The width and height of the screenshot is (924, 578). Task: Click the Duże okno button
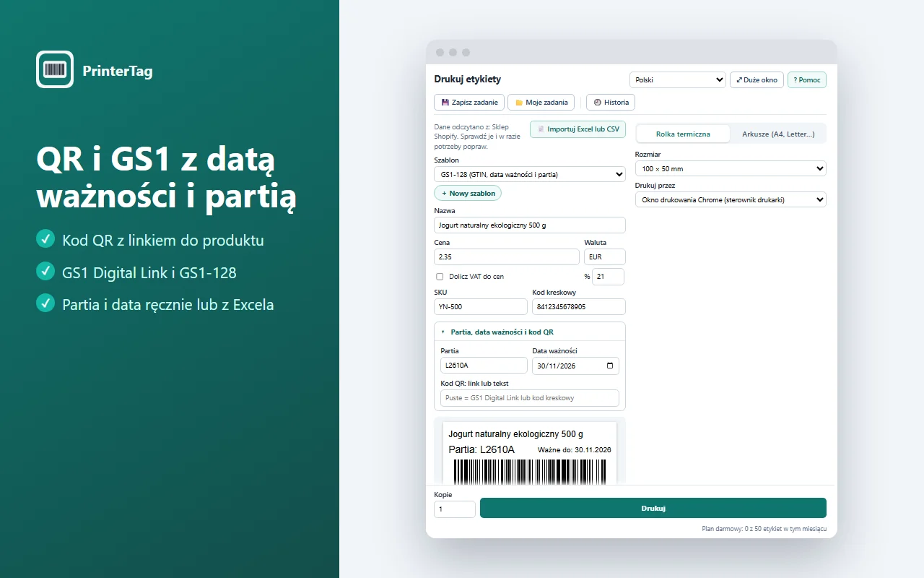(x=757, y=80)
